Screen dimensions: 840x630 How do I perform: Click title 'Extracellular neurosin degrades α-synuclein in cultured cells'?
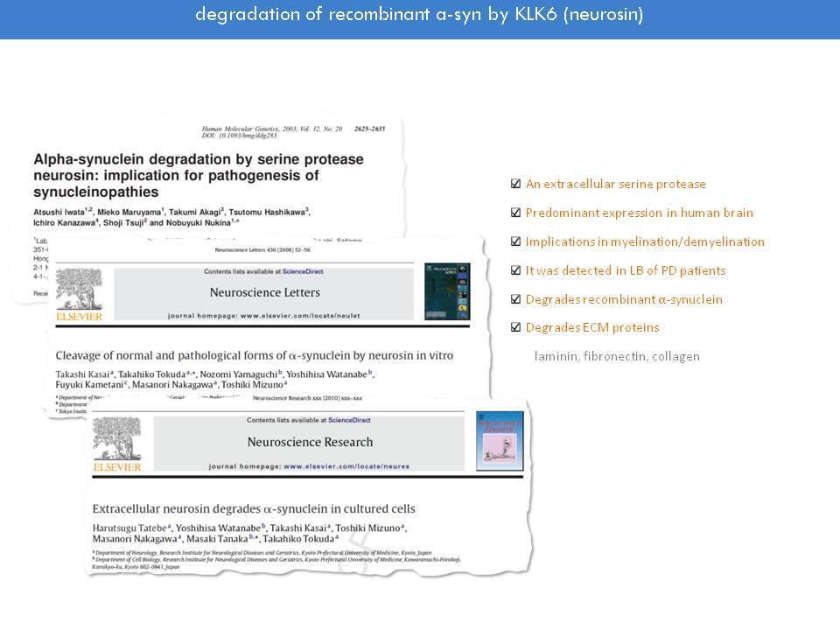pyautogui.click(x=254, y=509)
